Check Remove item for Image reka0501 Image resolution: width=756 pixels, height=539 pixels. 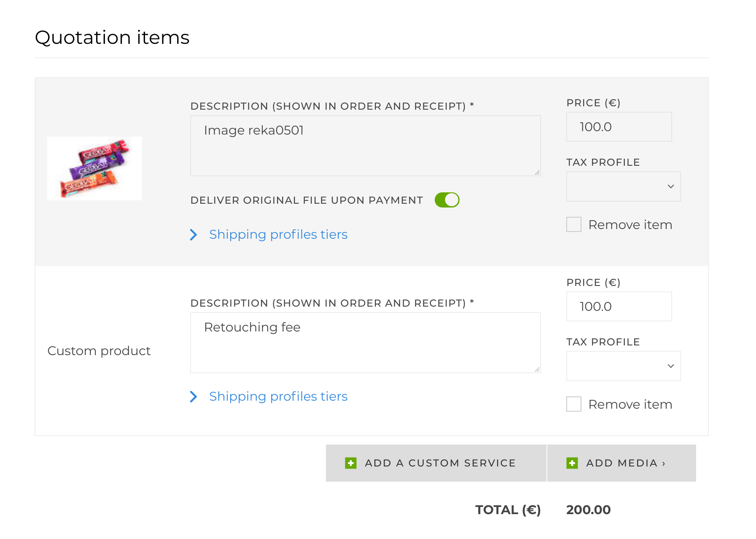[x=574, y=224]
